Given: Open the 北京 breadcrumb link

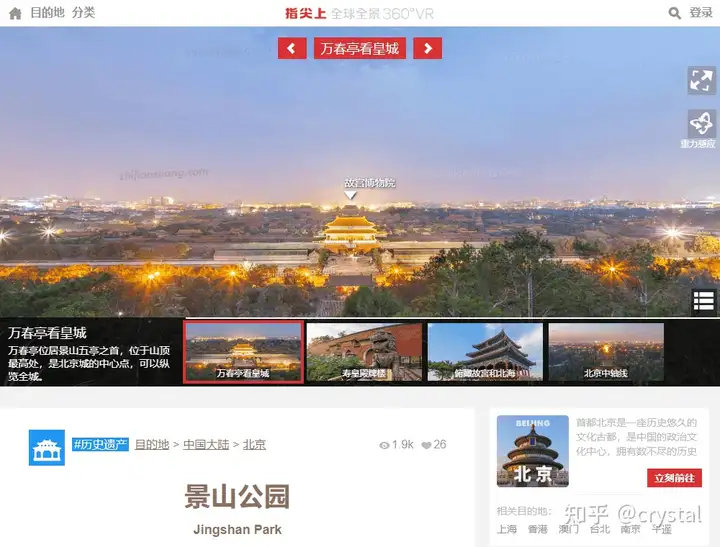Looking at the screenshot, I should click(254, 445).
